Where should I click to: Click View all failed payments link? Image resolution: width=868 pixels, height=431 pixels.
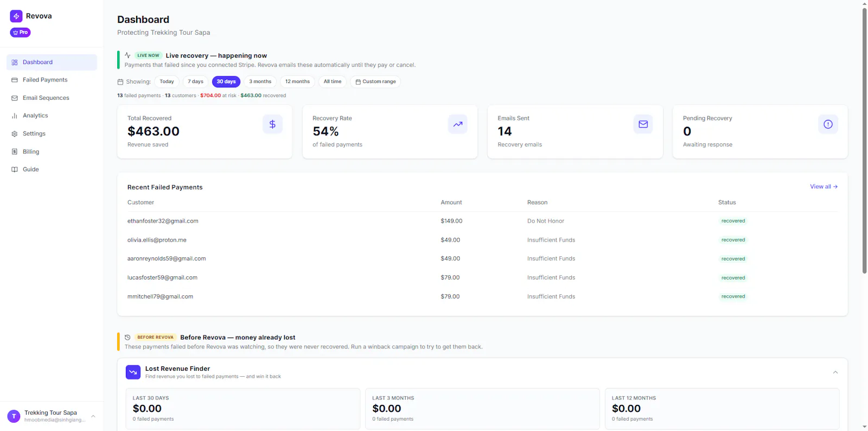tap(824, 187)
